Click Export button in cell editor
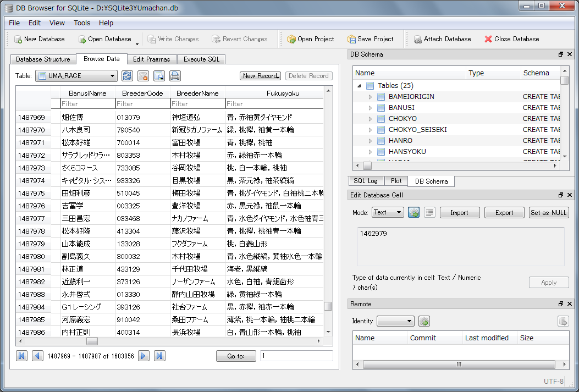Viewport: 579px width, 392px height. [x=504, y=213]
